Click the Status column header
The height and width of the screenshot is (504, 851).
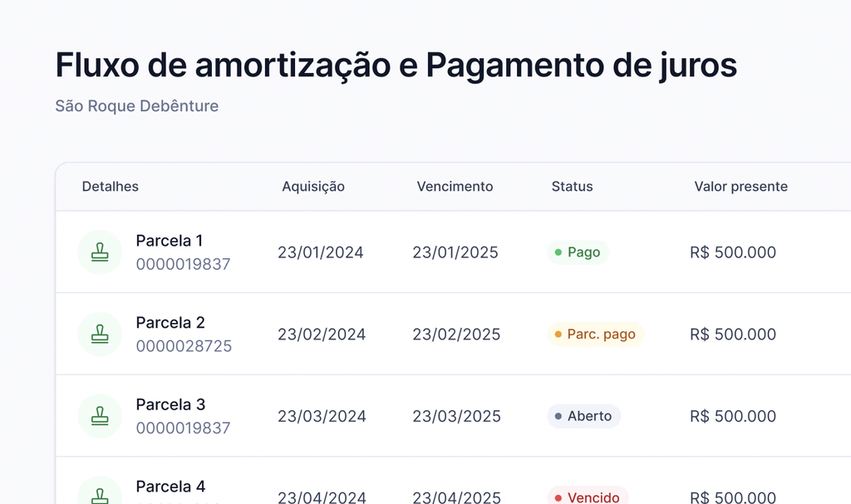[x=572, y=187]
